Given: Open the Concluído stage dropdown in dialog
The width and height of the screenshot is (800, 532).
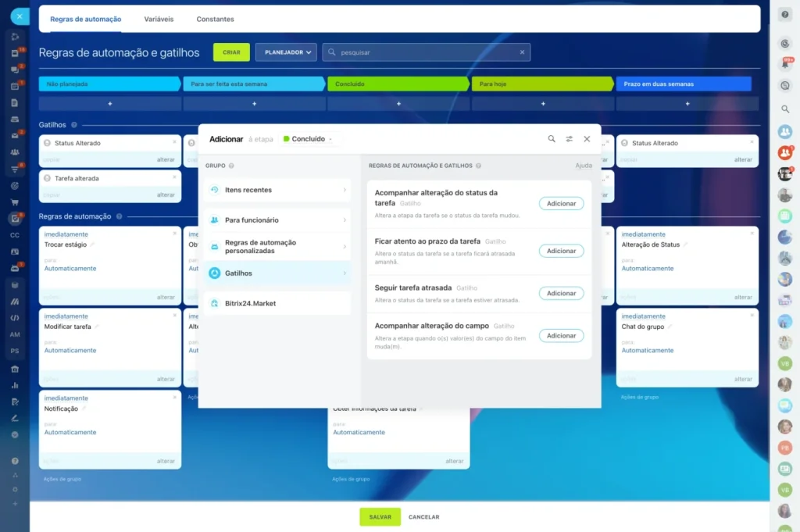Looking at the screenshot, I should pos(309,139).
